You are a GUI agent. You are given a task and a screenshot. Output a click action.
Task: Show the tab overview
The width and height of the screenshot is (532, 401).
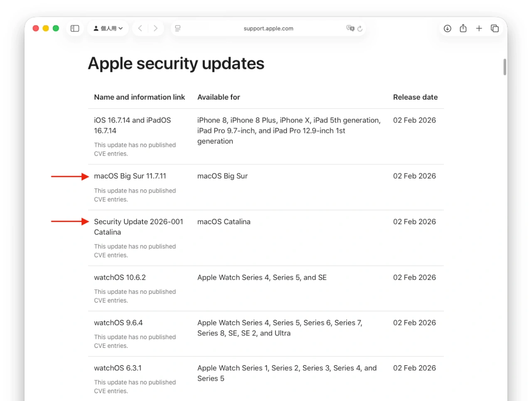495,28
